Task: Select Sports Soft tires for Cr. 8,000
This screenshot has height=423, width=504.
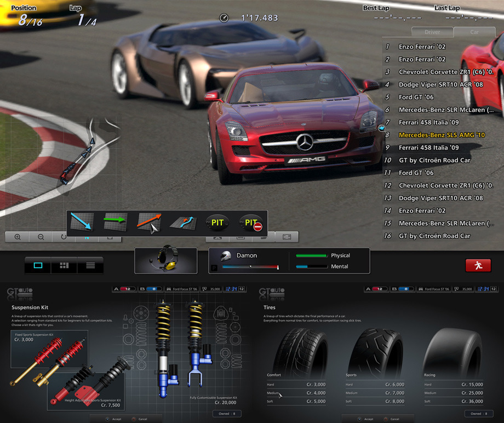Action: [375, 401]
